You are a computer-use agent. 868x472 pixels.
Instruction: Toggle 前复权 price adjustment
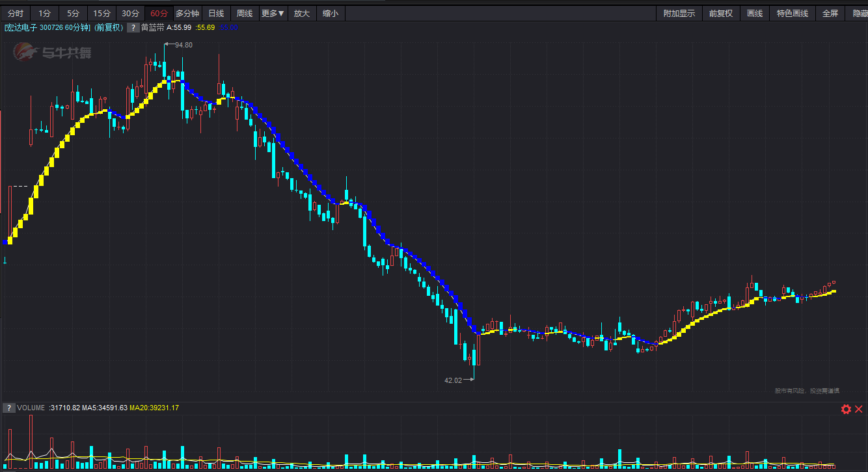point(721,13)
